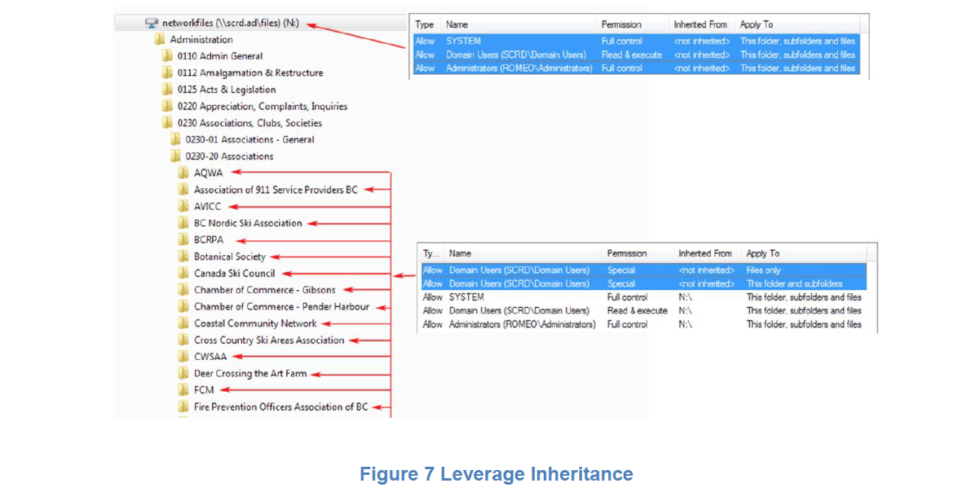The image size is (980, 492).
Task: Click Inherited From header in lower table
Action: click(x=704, y=253)
